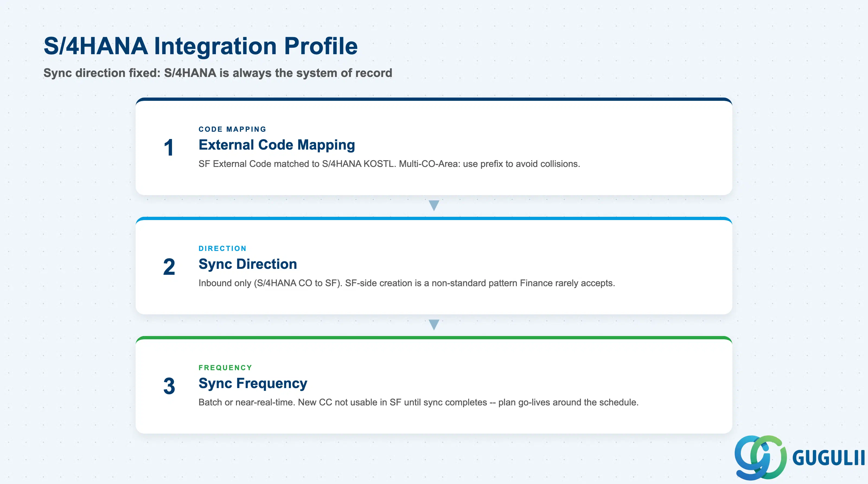Image resolution: width=868 pixels, height=484 pixels.
Task: Click the FREQUENCY label
Action: point(225,367)
